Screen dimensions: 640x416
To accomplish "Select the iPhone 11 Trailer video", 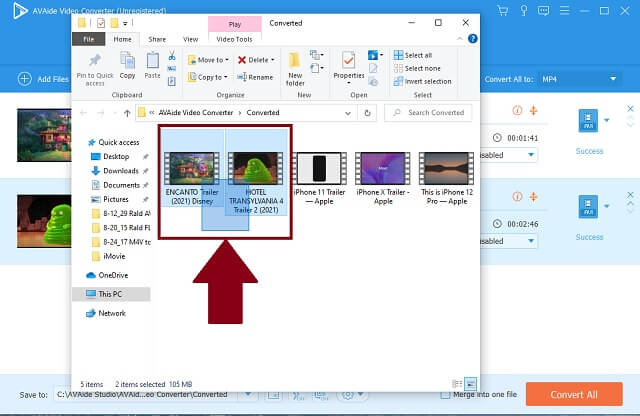I will (319, 178).
